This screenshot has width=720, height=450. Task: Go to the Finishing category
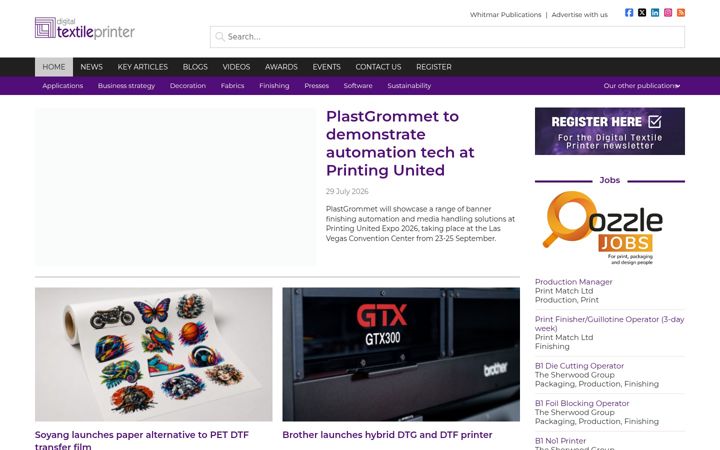[x=274, y=86]
